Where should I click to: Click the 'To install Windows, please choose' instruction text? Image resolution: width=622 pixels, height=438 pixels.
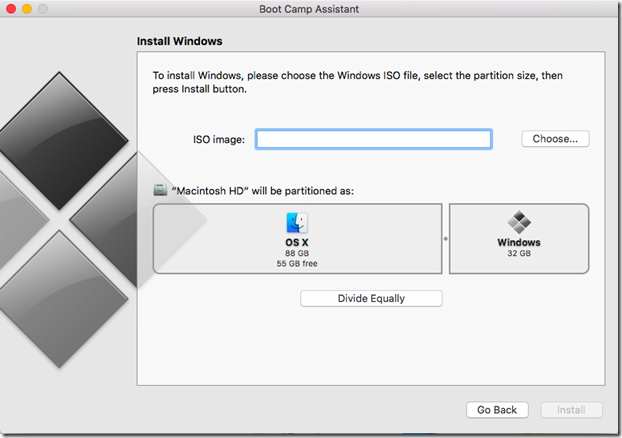click(357, 82)
